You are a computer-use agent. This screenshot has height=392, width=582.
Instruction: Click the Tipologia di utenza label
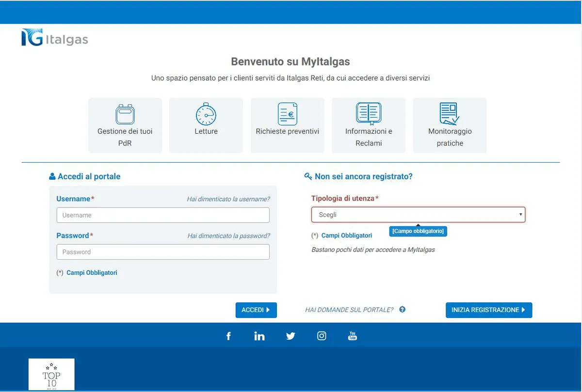tap(345, 199)
